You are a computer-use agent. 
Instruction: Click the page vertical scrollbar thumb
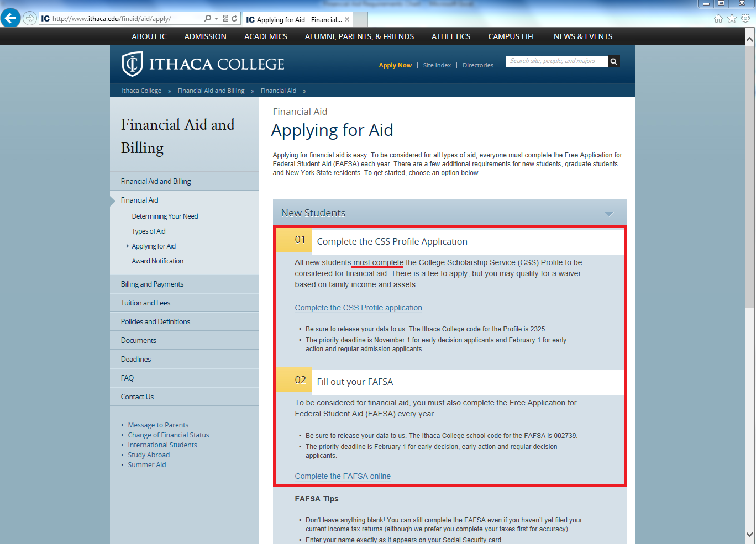pyautogui.click(x=750, y=177)
